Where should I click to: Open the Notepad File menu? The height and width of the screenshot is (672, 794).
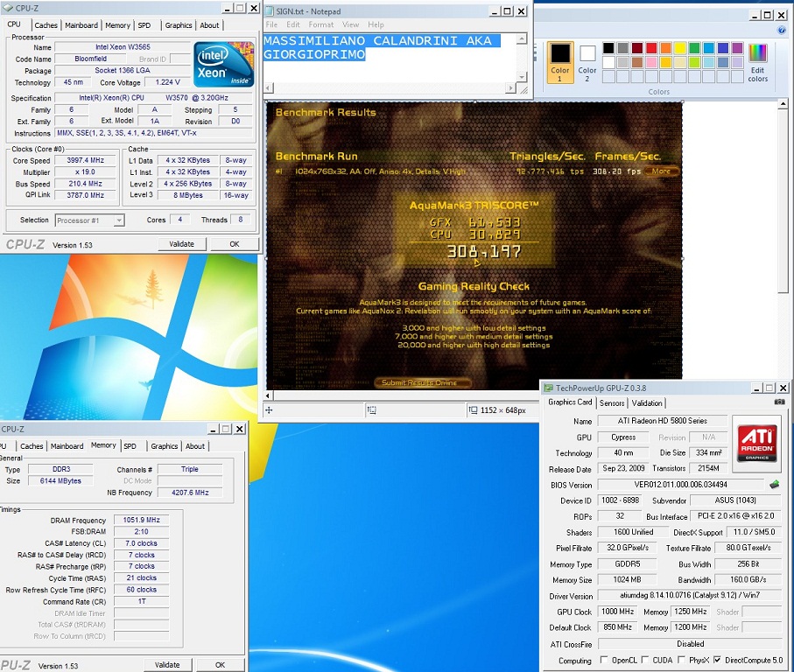[271, 24]
